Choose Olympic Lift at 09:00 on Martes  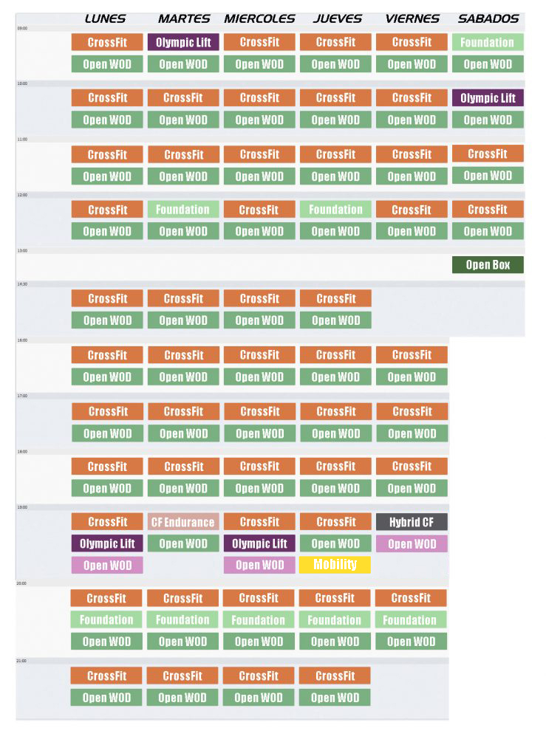(183, 42)
